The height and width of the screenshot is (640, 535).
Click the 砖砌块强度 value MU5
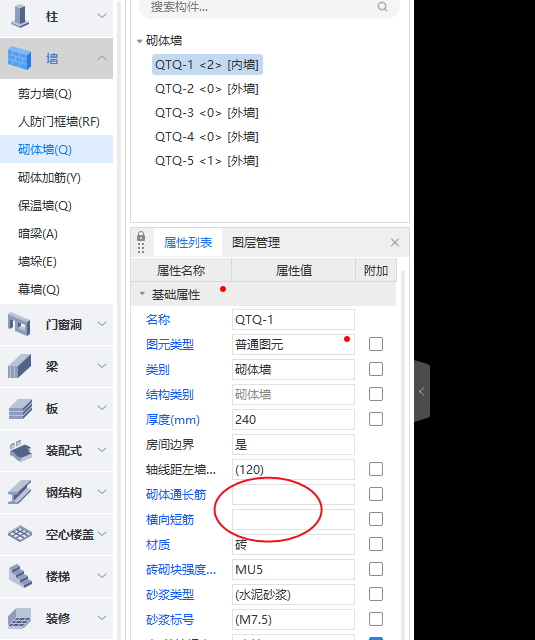point(293,569)
